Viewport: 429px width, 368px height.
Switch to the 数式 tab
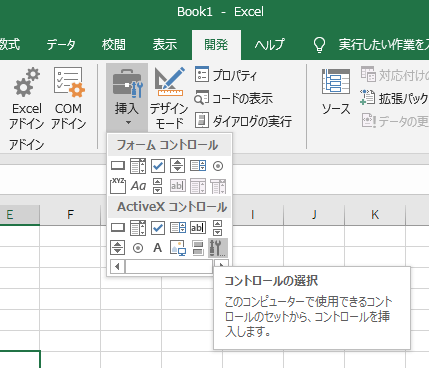click(x=10, y=45)
